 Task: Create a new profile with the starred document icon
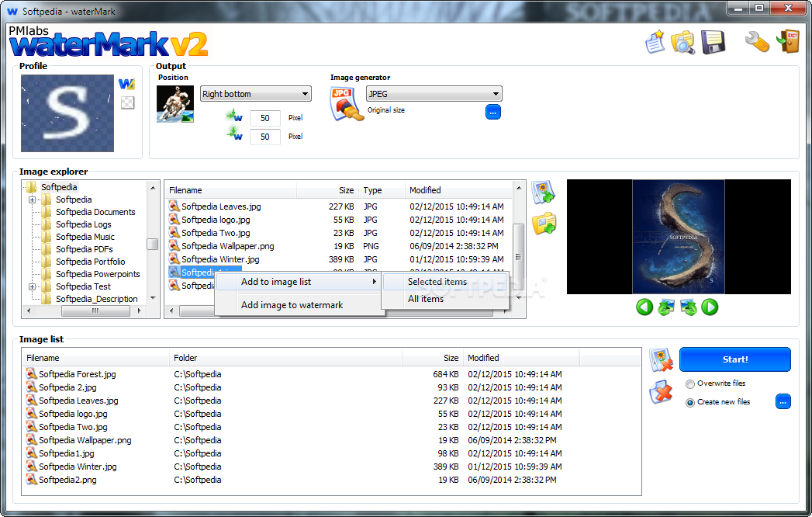[x=655, y=42]
